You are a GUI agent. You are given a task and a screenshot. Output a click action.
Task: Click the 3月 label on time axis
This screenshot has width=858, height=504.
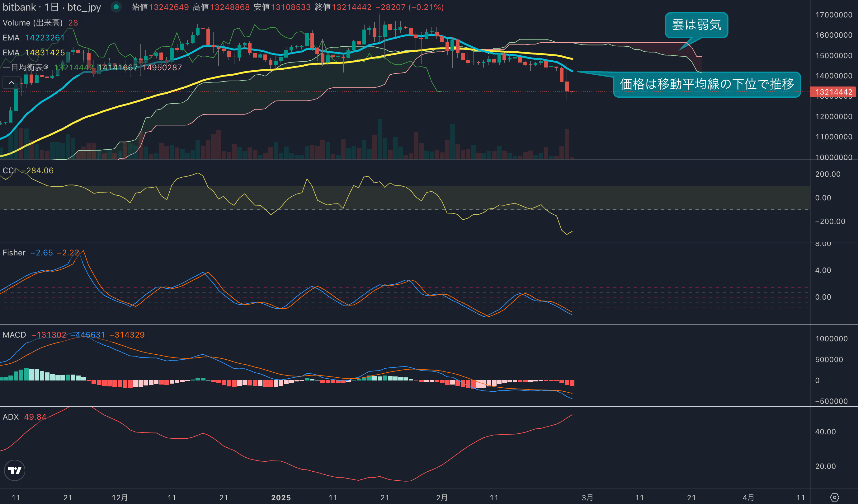[587, 497]
